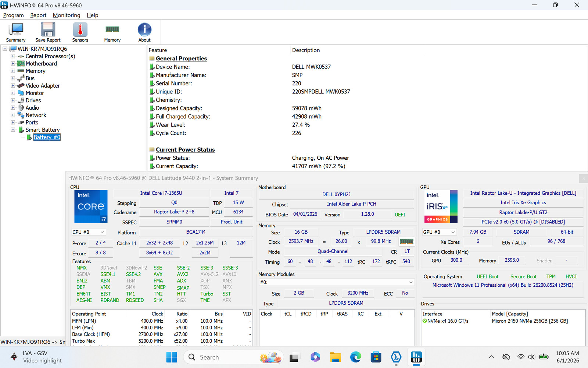Open the Report menu

point(38,15)
